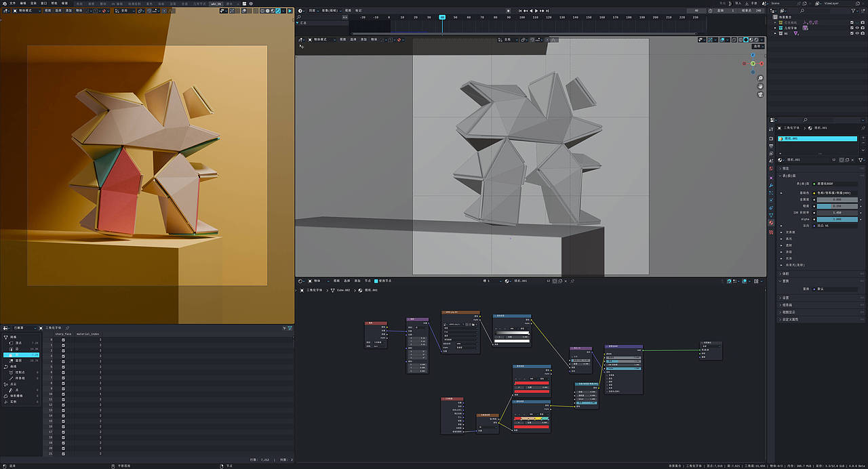Adjust the 糙度 0.250 slider
The width and height of the screenshot is (868, 469).
(837, 206)
